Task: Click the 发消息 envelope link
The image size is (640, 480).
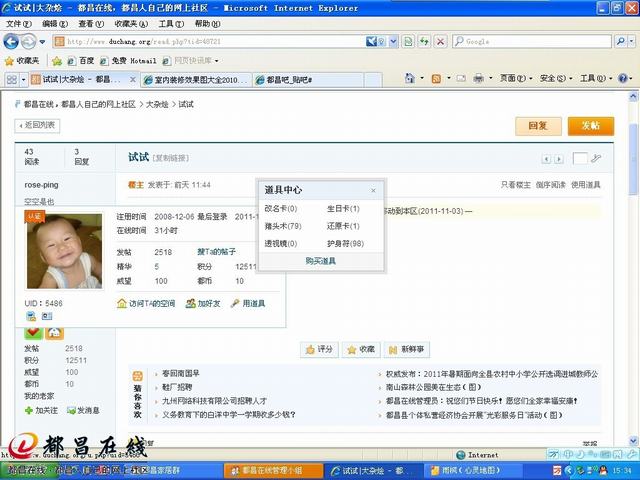Action: pyautogui.click(x=83, y=411)
